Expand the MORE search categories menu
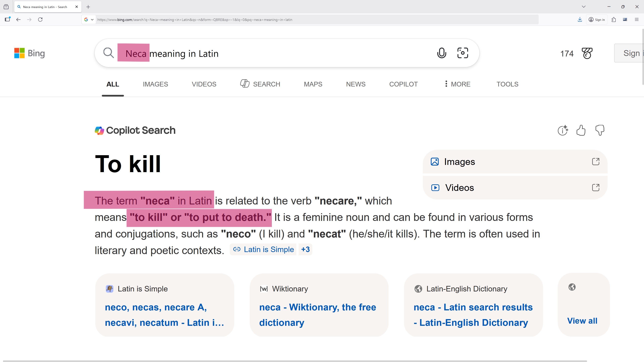The height and width of the screenshot is (362, 644). click(x=457, y=84)
